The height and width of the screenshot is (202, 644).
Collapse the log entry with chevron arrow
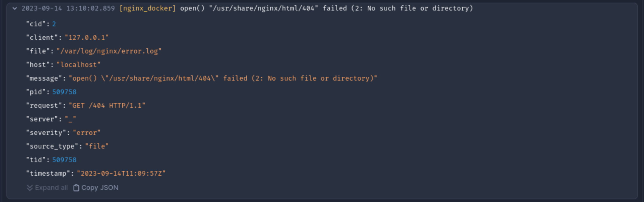pyautogui.click(x=15, y=8)
